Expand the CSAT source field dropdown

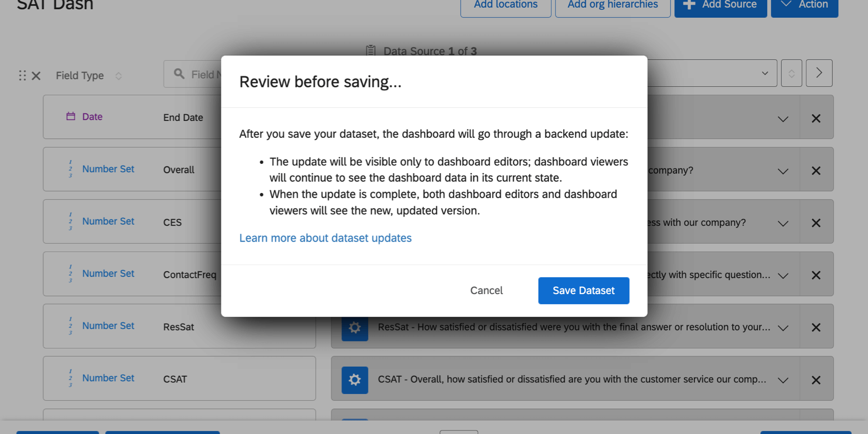click(x=783, y=380)
